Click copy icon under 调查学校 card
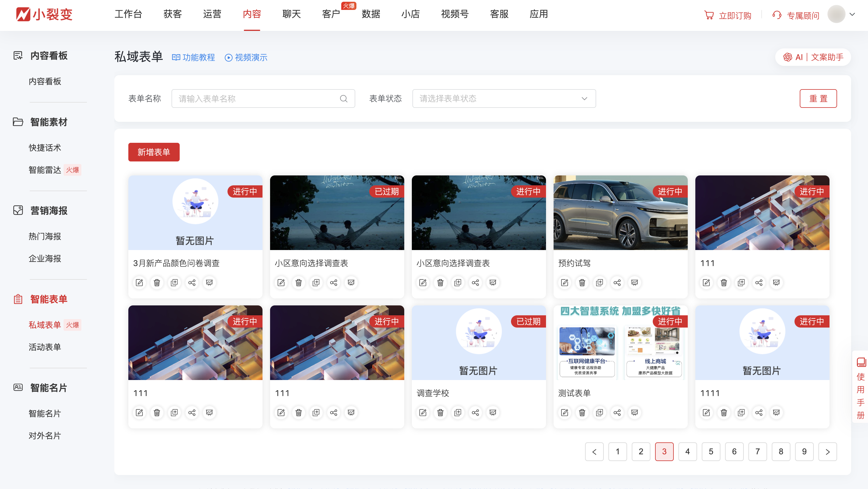Screen dimensions: 868x489 pos(458,413)
